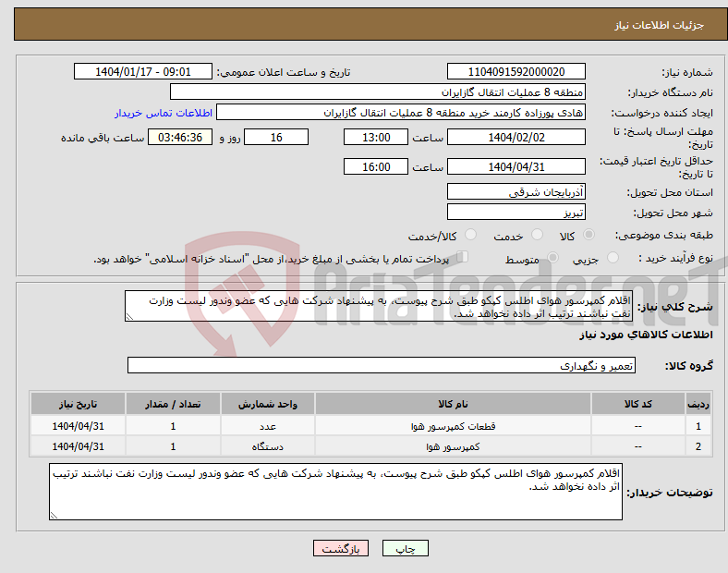Click the page title جزئیات اطلاعات نیاز
This screenshot has width=728, height=573.
[660, 25]
